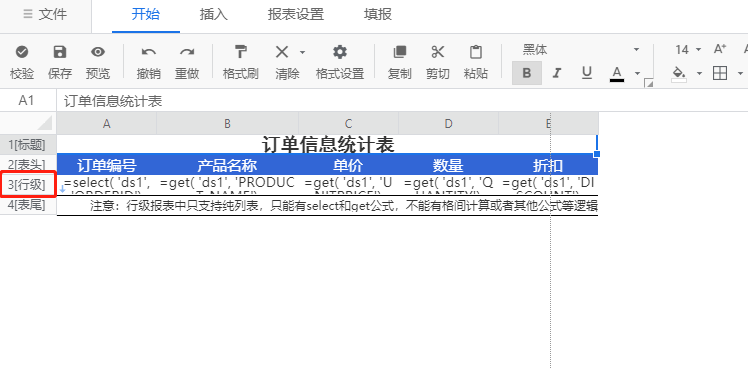Save the report with 保存 icon

[x=60, y=51]
